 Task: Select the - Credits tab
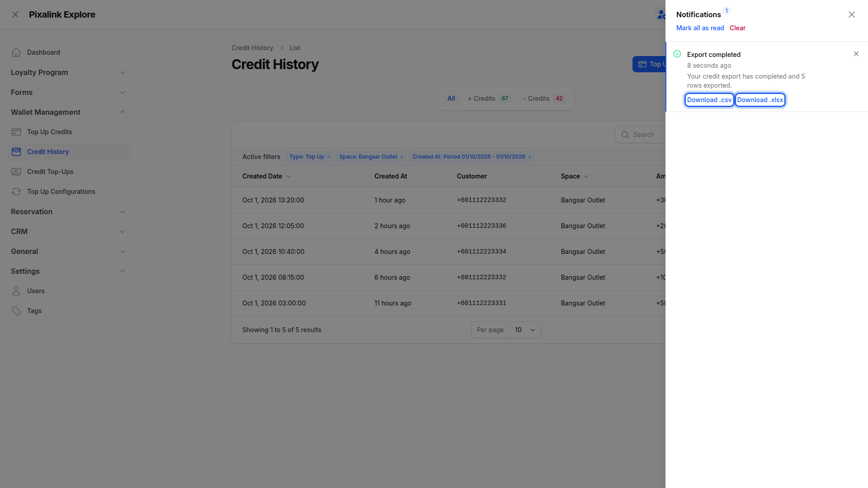pos(544,99)
